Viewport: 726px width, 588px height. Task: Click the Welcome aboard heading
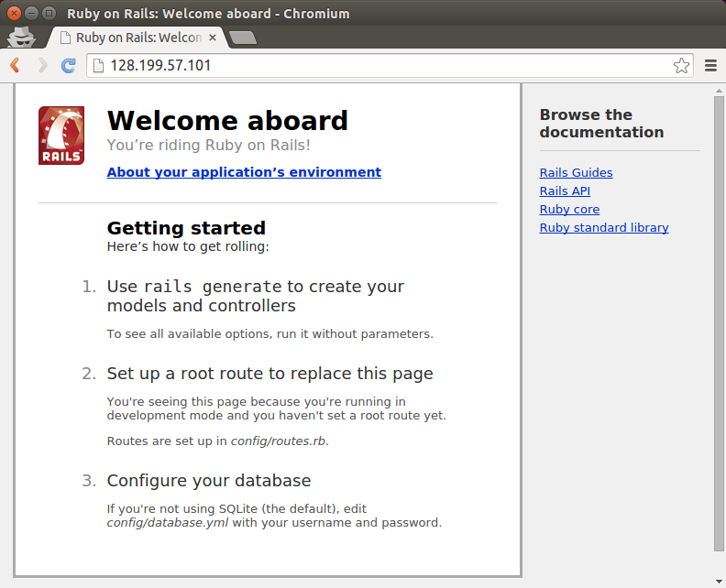pyautogui.click(x=227, y=121)
